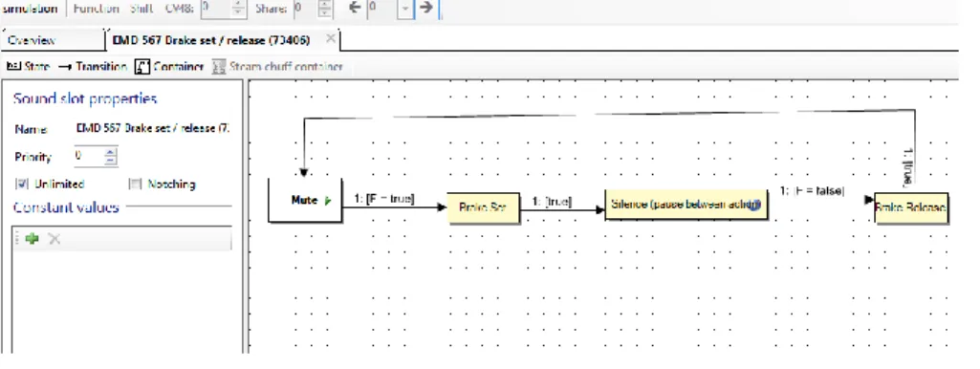Close the EMD 567 Brake set / release tab

point(331,39)
